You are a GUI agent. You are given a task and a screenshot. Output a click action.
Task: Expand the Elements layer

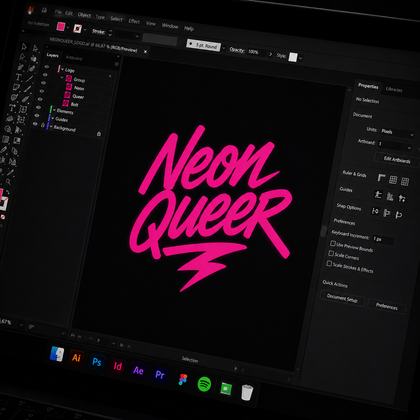pos(54,110)
